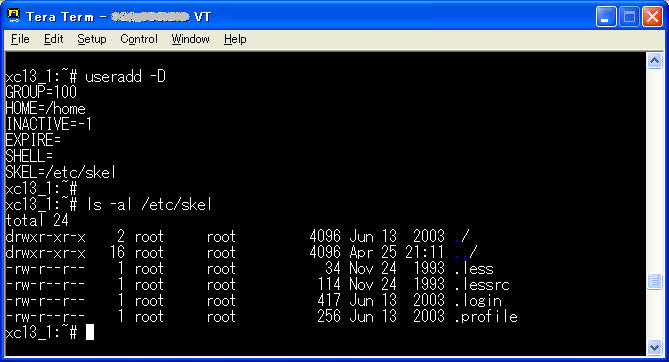Click the 'useradd -D' command text
Screen dimensions: 669x362
pyautogui.click(x=125, y=77)
